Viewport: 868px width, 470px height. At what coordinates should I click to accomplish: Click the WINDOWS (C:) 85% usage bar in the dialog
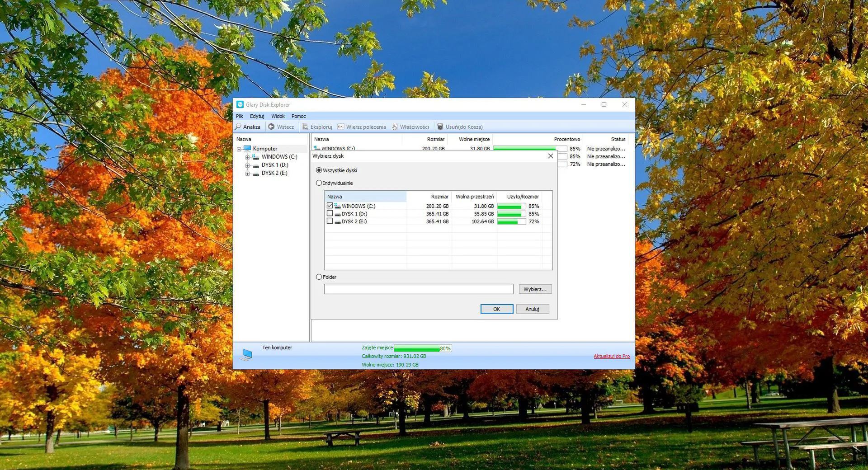(511, 206)
